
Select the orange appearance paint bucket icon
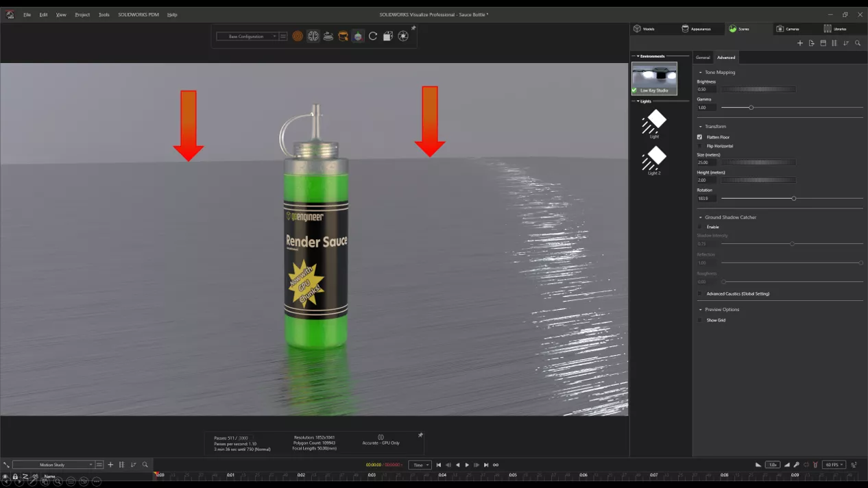coord(343,36)
